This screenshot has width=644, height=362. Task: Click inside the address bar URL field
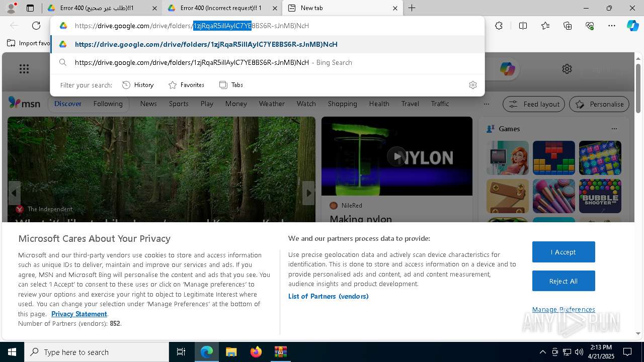pos(267,26)
